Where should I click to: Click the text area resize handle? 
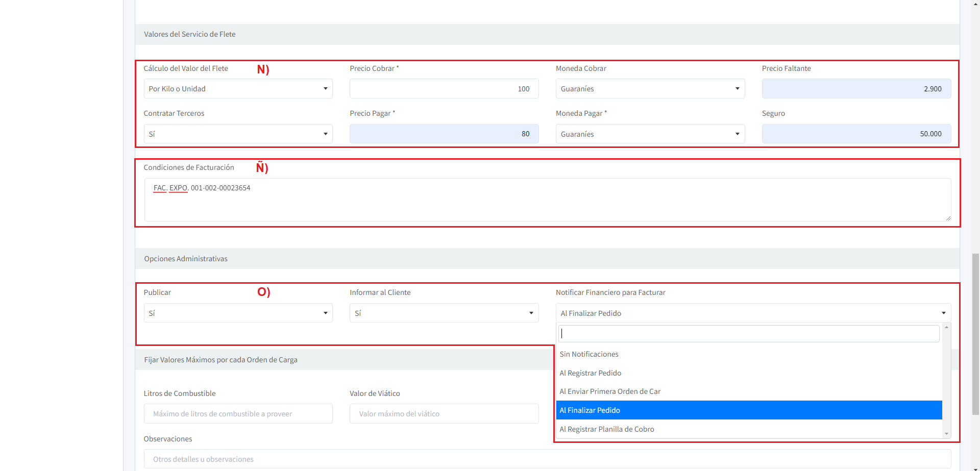click(x=948, y=218)
